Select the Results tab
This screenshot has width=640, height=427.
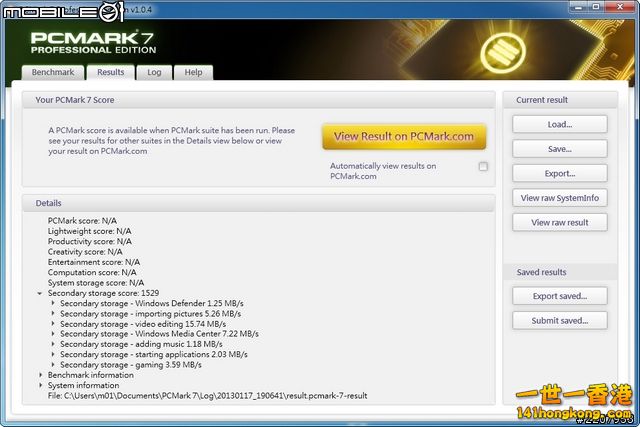[x=110, y=72]
